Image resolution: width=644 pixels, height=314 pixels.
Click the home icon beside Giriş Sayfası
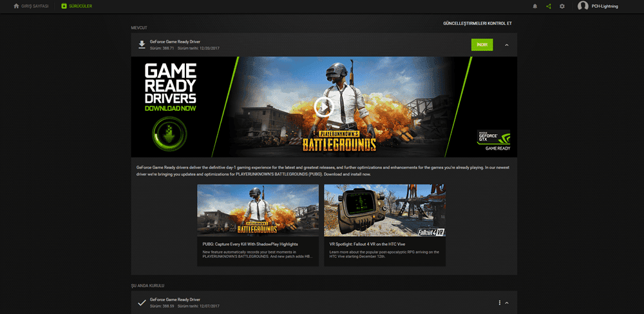pos(17,6)
